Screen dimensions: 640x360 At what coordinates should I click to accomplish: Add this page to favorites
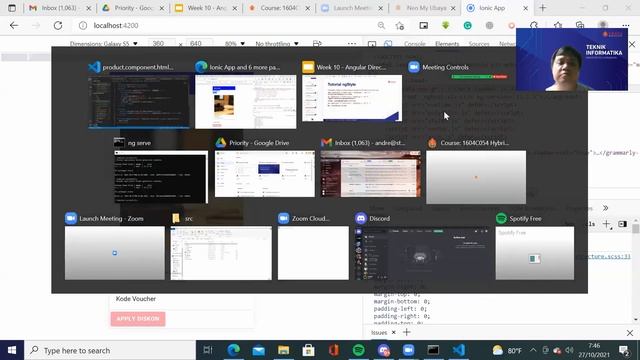[x=400, y=25]
